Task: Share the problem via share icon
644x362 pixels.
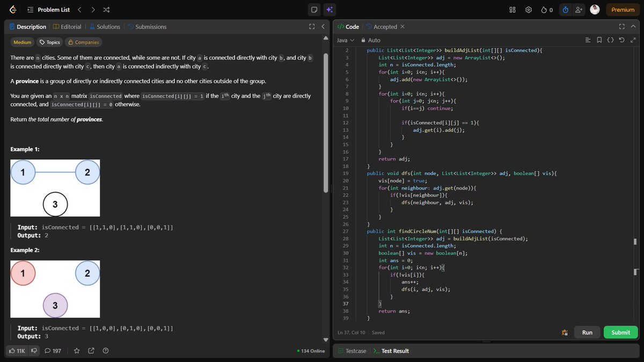Action: tap(91, 351)
